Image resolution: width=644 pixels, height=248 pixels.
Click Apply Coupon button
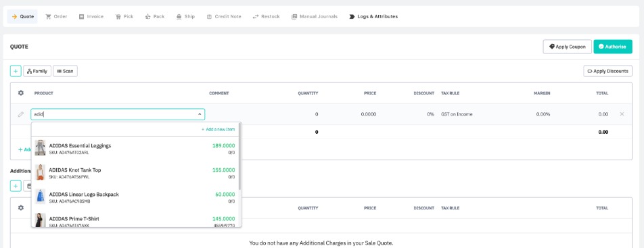(567, 47)
